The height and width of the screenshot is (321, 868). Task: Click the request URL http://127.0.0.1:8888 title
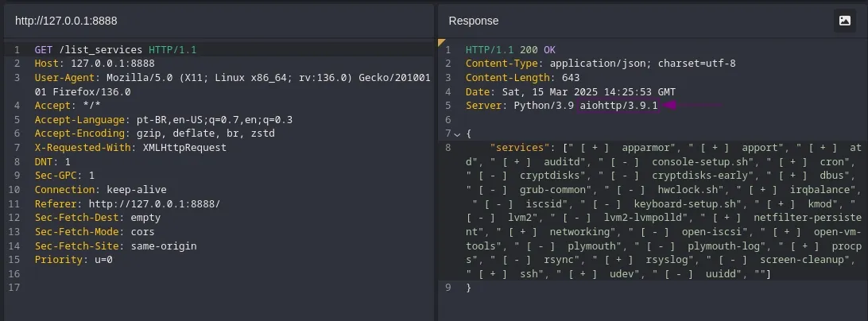coord(66,21)
